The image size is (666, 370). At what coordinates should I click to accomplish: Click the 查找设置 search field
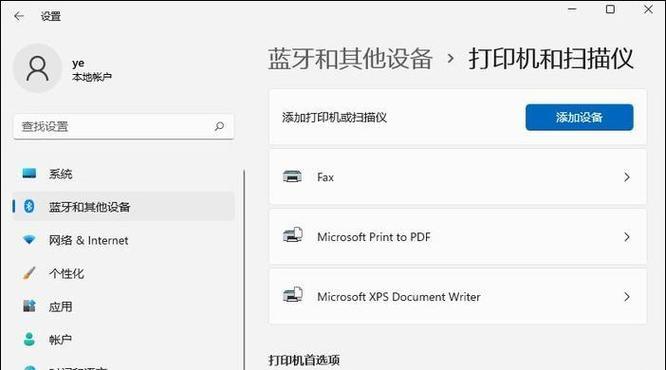123,126
